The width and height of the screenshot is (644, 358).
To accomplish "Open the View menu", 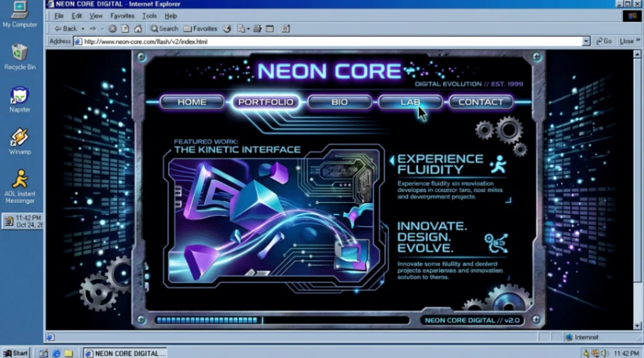I will [x=96, y=16].
